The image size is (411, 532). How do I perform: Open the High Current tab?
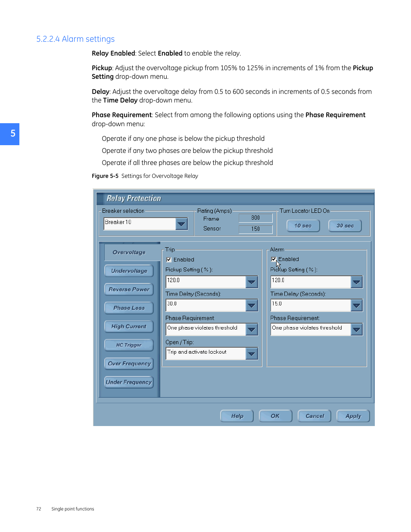129,327
